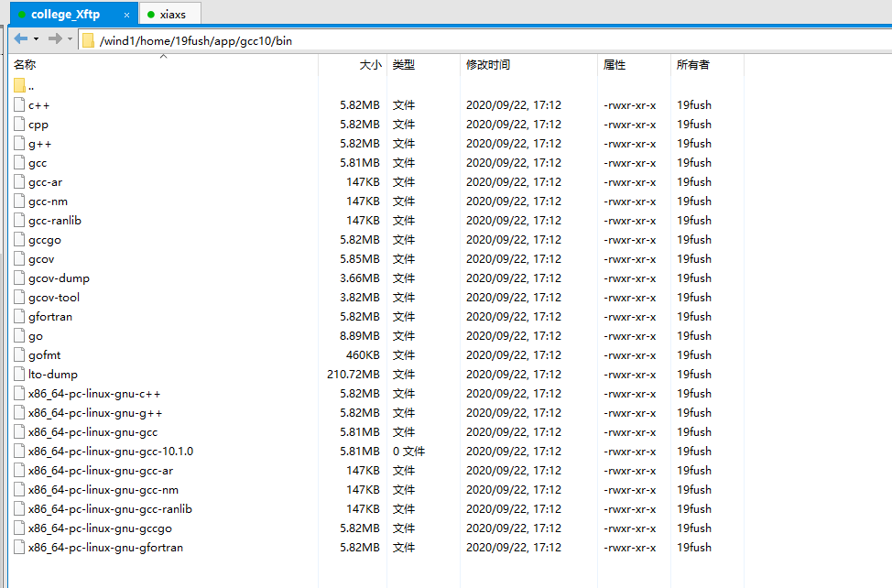Select the lto-dump file icon
The width and height of the screenshot is (892, 588).
tap(19, 375)
